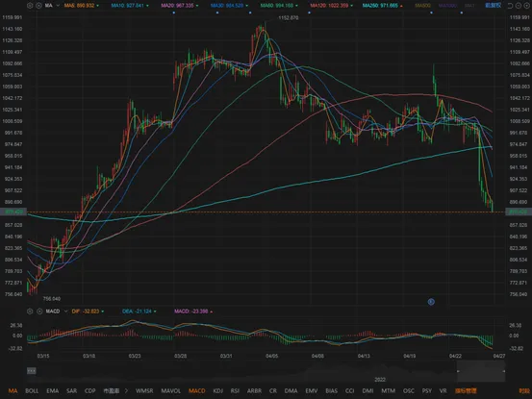Expand the MACD indicator dropdown arrow
The width and height of the screenshot is (532, 399).
pos(65,311)
